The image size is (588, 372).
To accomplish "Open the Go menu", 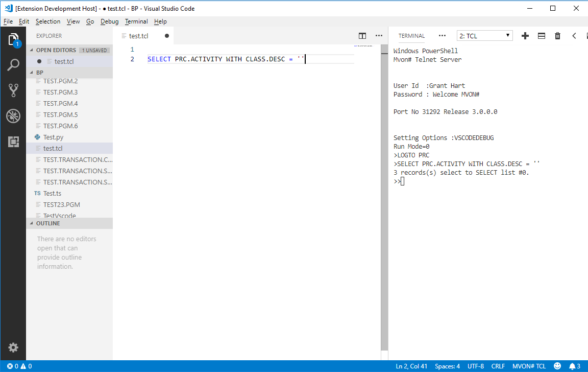I will click(90, 21).
